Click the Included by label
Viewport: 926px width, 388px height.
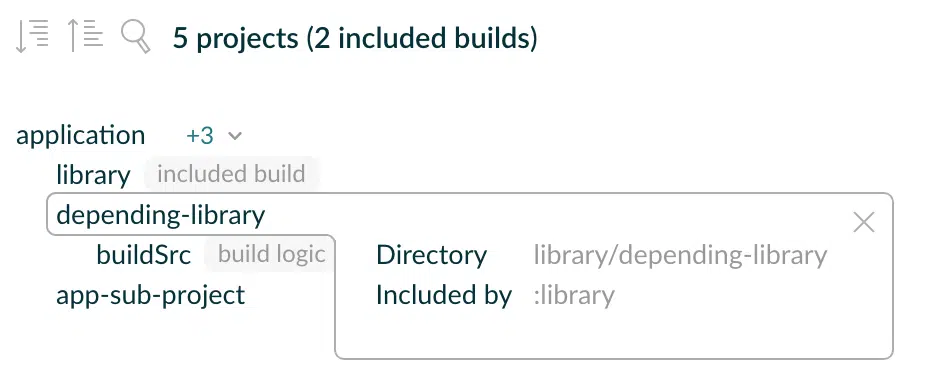pos(444,295)
